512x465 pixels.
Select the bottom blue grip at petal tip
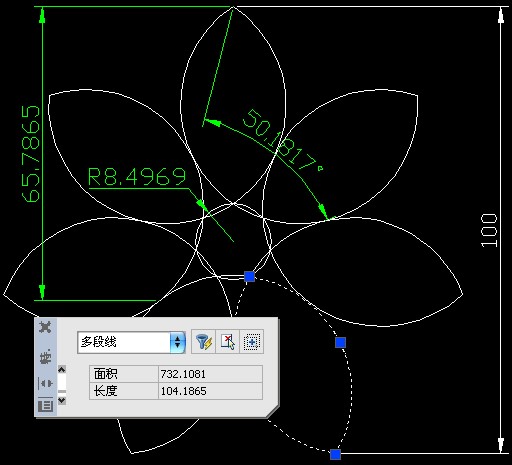[x=335, y=454]
